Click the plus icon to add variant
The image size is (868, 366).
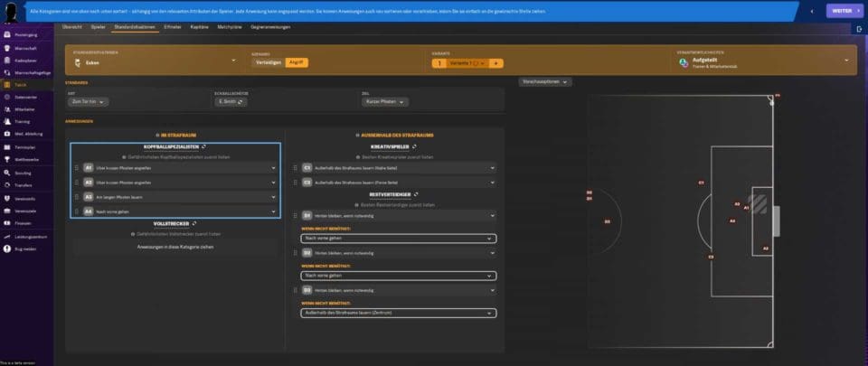click(x=496, y=63)
